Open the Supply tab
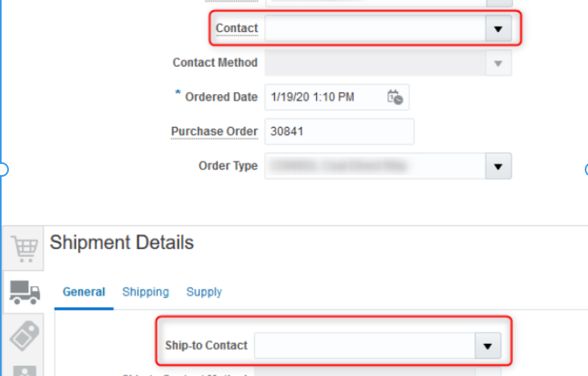Image resolution: width=588 pixels, height=376 pixels. (x=204, y=292)
